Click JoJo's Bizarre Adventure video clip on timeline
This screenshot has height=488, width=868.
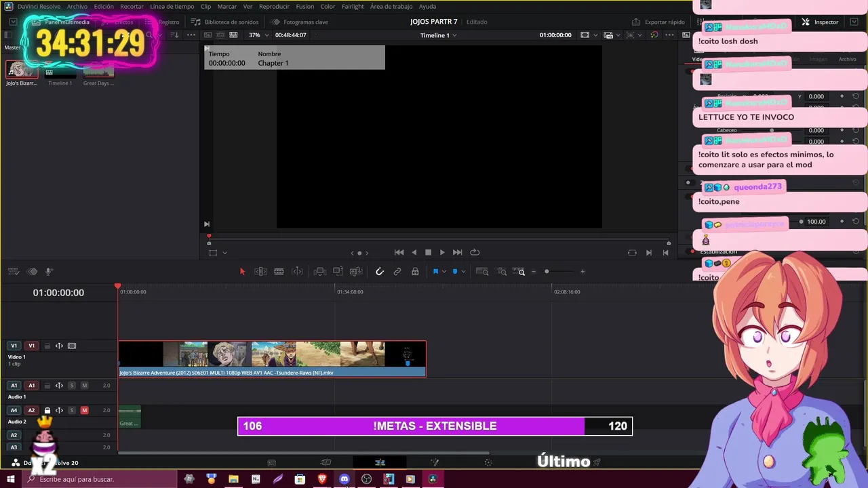[272, 359]
